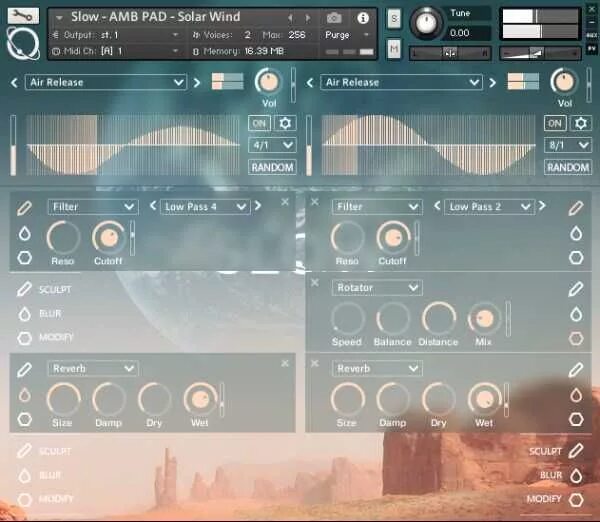
Task: Open left layer LFO settings gear
Action: coord(285,123)
